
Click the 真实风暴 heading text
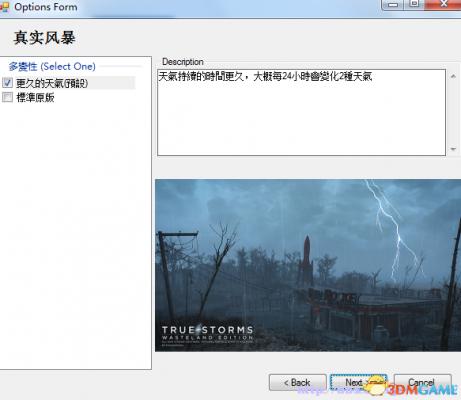[x=44, y=38]
